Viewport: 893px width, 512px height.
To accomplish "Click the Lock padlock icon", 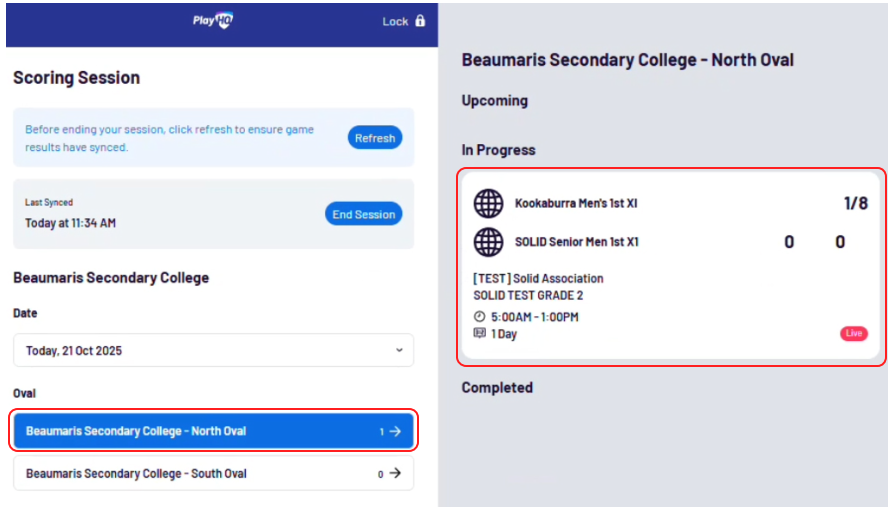I will [420, 21].
